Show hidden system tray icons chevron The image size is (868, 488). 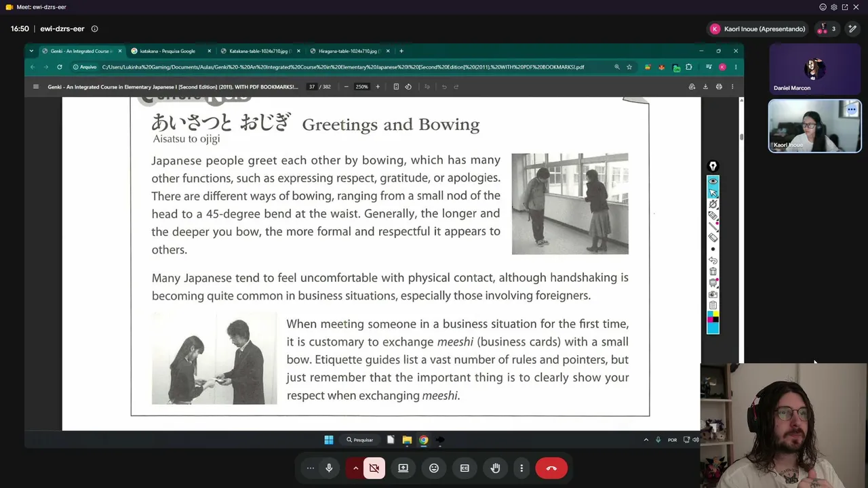646,440
